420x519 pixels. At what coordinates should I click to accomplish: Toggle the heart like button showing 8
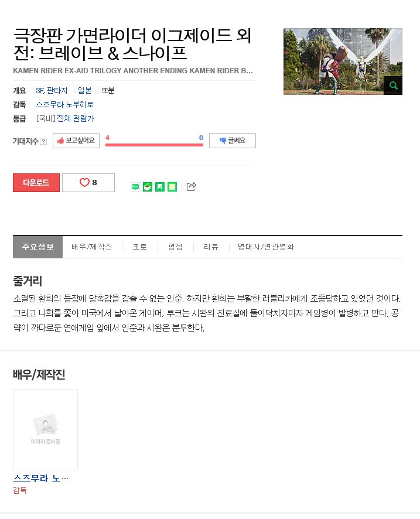[88, 183]
